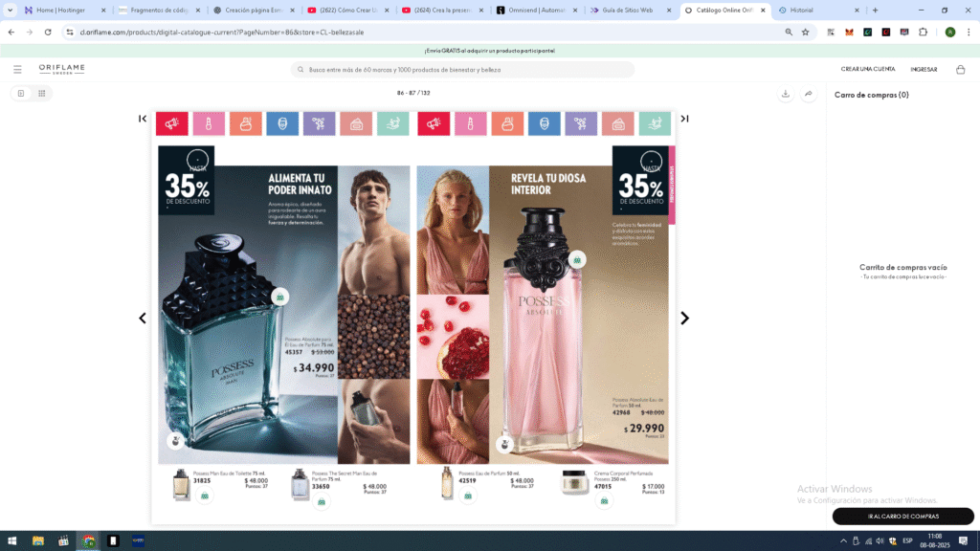
Task: Bookmark this page with the star icon
Action: [x=806, y=32]
